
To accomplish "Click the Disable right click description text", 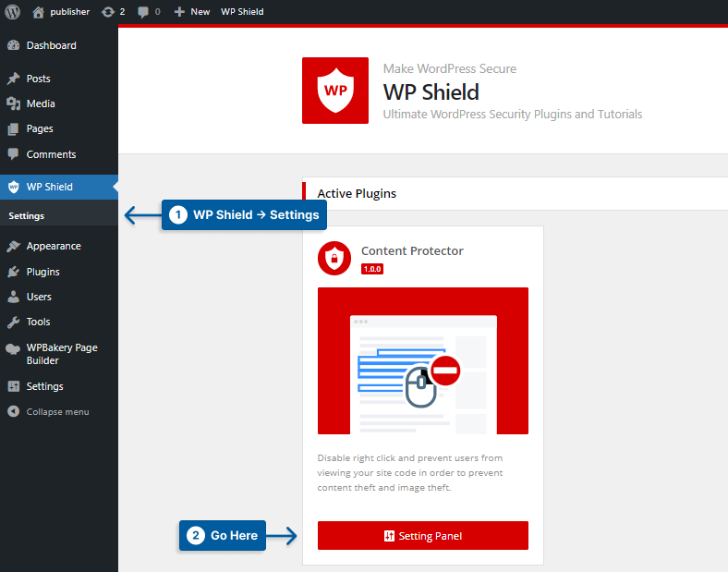I will pyautogui.click(x=410, y=472).
